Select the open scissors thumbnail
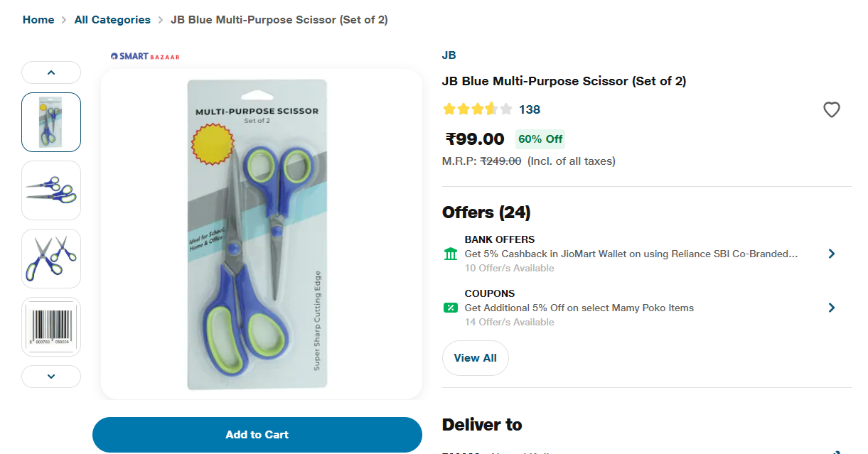The width and height of the screenshot is (868, 454). tap(51, 259)
